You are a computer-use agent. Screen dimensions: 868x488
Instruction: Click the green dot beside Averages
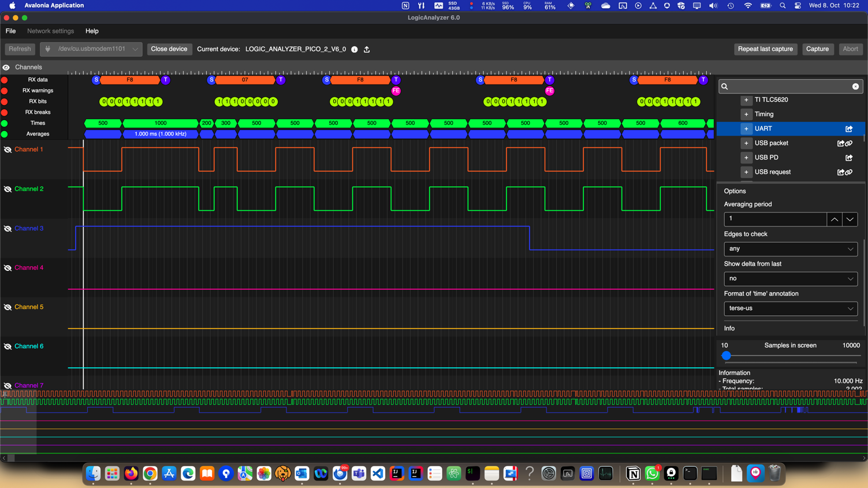[5, 134]
